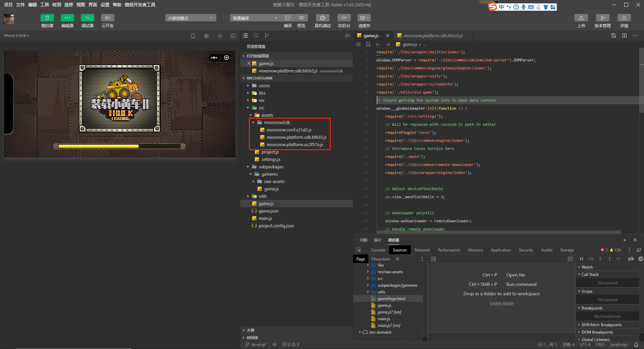
Task: Click the 切后台 switch-to-background icon
Action: pos(344,18)
